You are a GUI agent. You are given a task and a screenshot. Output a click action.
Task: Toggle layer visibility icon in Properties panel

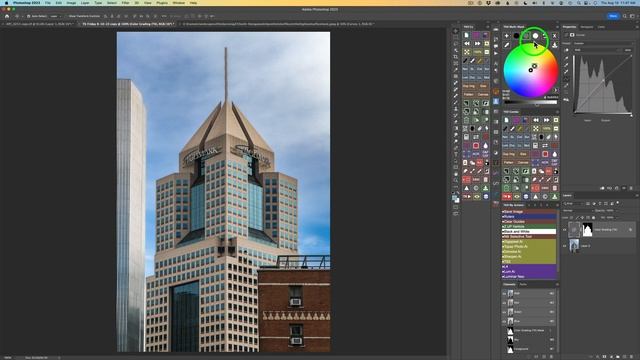click(624, 188)
